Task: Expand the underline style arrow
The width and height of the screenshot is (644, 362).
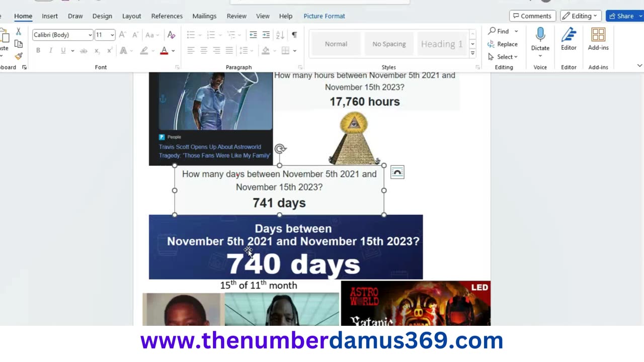Action: tap(72, 51)
